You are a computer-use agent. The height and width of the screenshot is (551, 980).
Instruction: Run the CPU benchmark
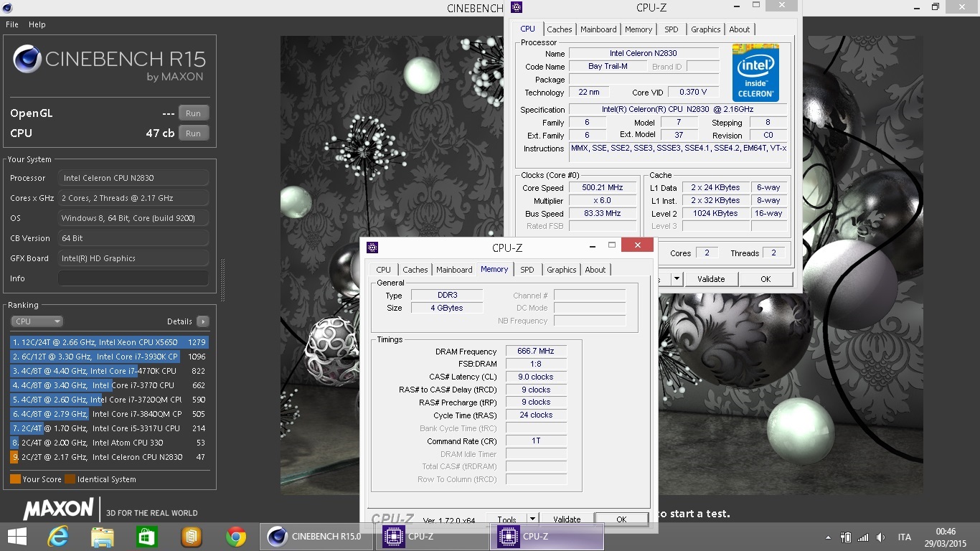pos(194,133)
